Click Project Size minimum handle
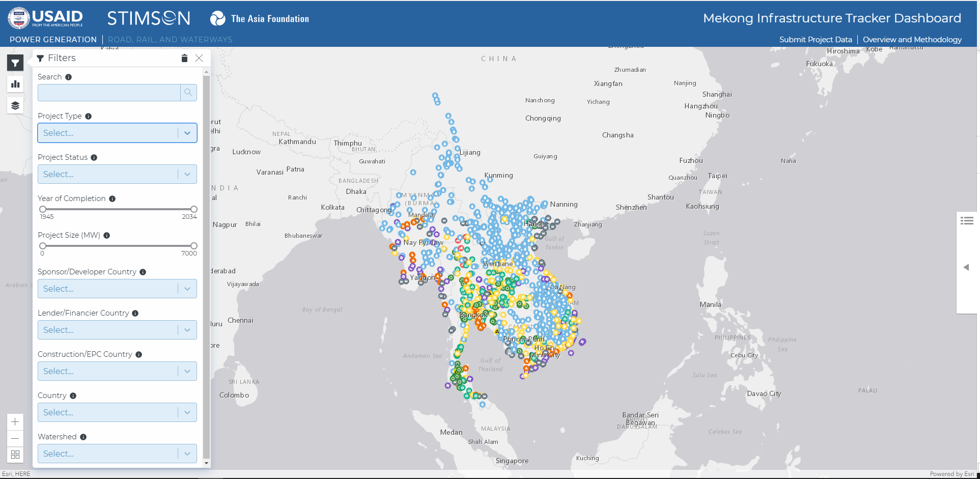Image resolution: width=980 pixels, height=479 pixels. tap(43, 246)
